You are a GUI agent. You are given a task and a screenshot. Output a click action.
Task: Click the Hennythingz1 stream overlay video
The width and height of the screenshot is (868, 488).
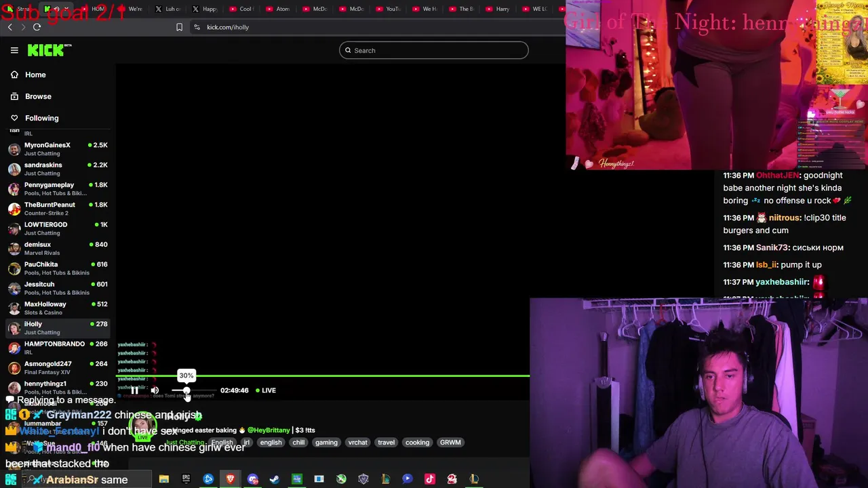(x=717, y=85)
